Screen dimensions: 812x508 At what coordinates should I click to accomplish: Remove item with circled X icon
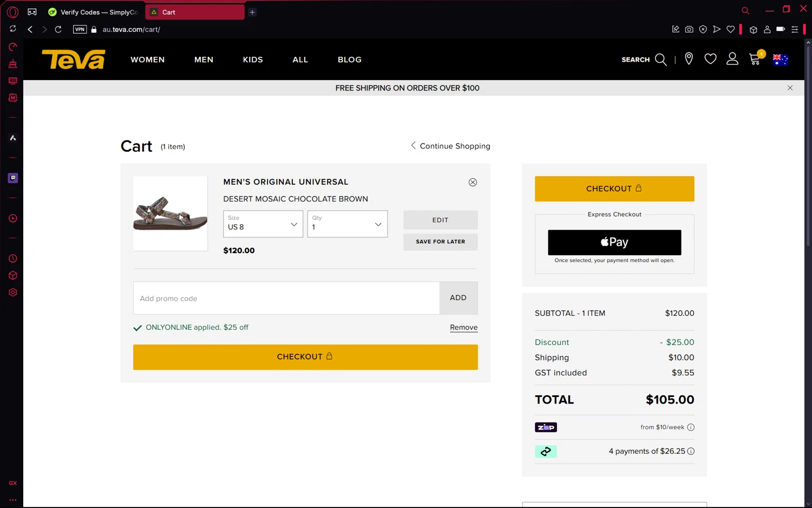473,182
